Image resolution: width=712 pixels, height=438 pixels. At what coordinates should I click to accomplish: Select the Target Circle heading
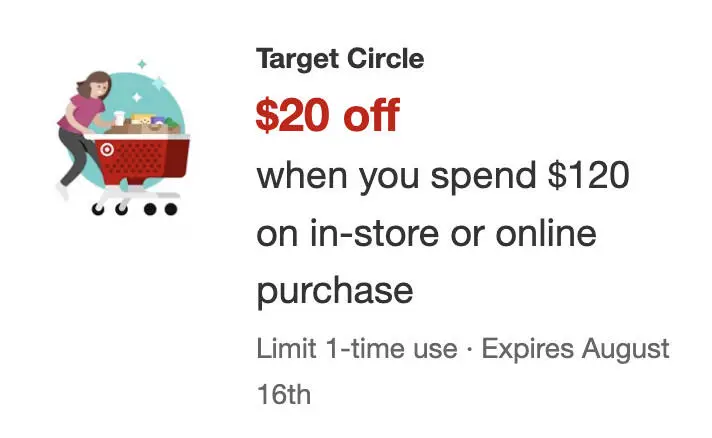tap(340, 59)
